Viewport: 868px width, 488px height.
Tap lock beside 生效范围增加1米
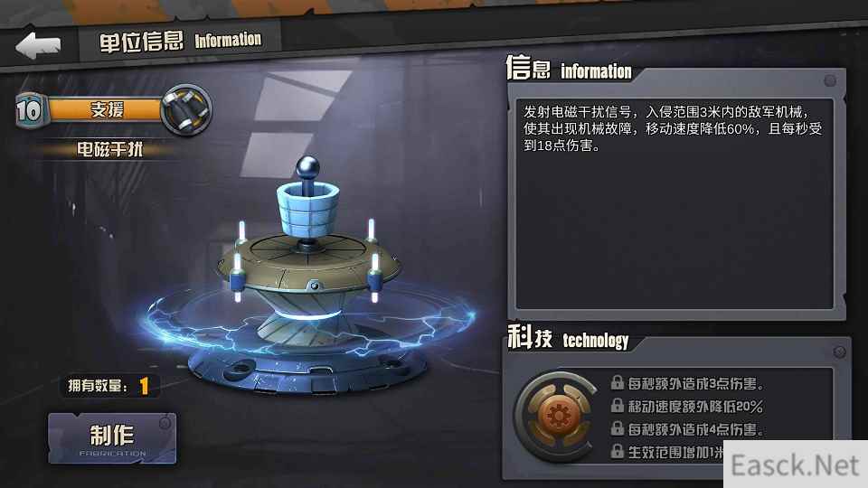[618, 452]
